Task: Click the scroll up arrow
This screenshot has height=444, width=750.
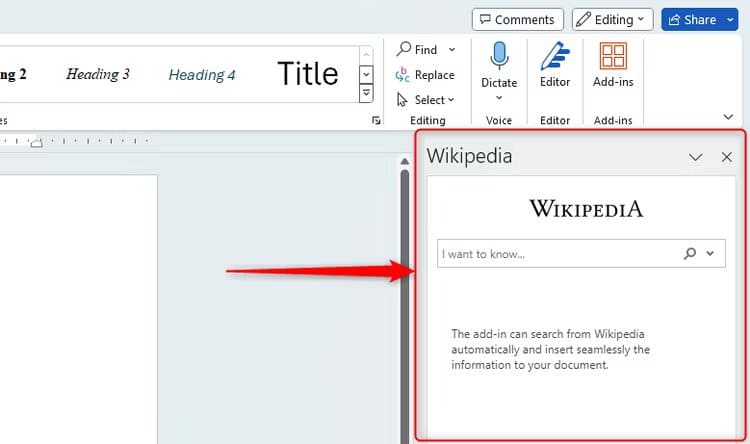Action: (405, 162)
